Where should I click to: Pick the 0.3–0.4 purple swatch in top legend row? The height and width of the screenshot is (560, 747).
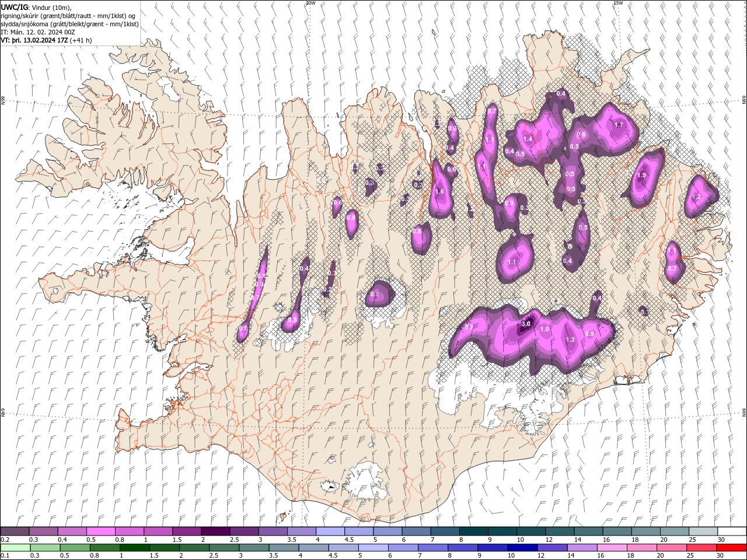pyautogui.click(x=44, y=531)
